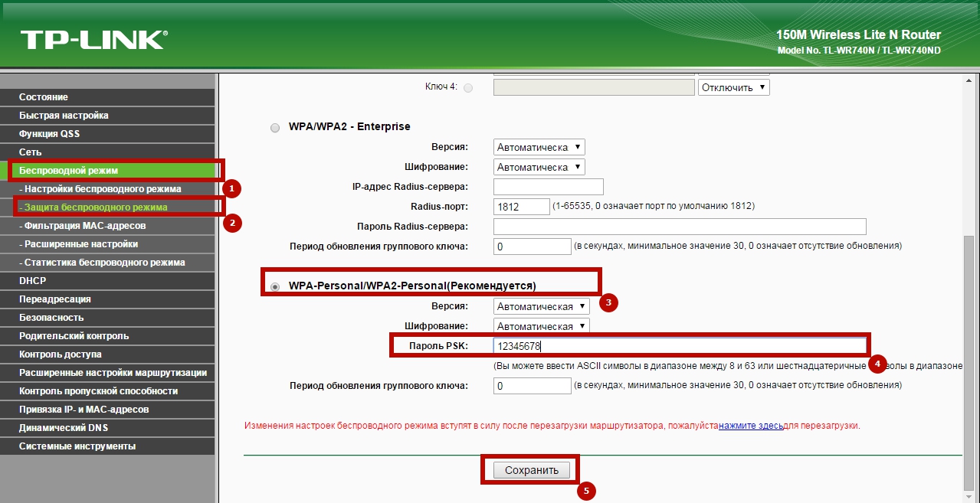Expand the WPA-Personal Версия dropdown
The image size is (980, 503).
point(542,306)
